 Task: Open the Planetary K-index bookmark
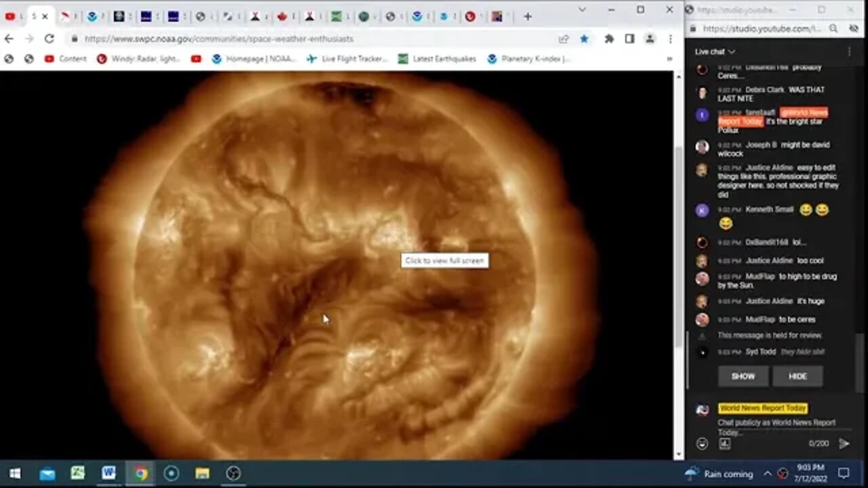tap(529, 59)
